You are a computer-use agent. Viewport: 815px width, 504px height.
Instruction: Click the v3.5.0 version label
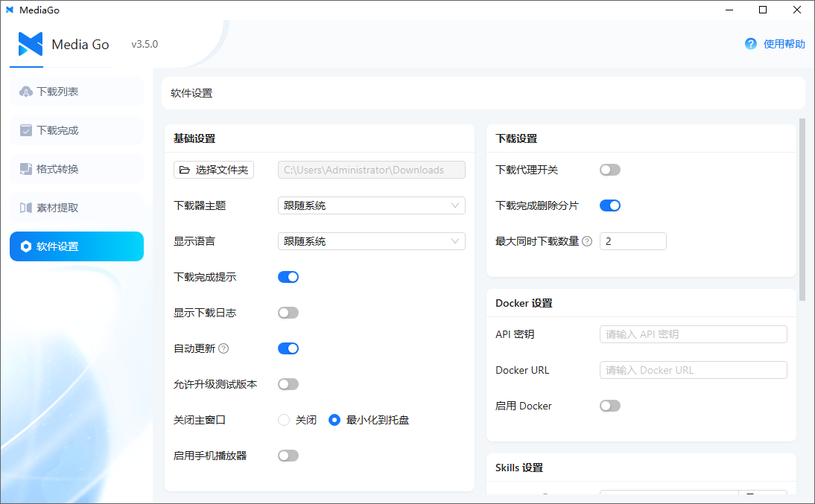click(x=145, y=44)
